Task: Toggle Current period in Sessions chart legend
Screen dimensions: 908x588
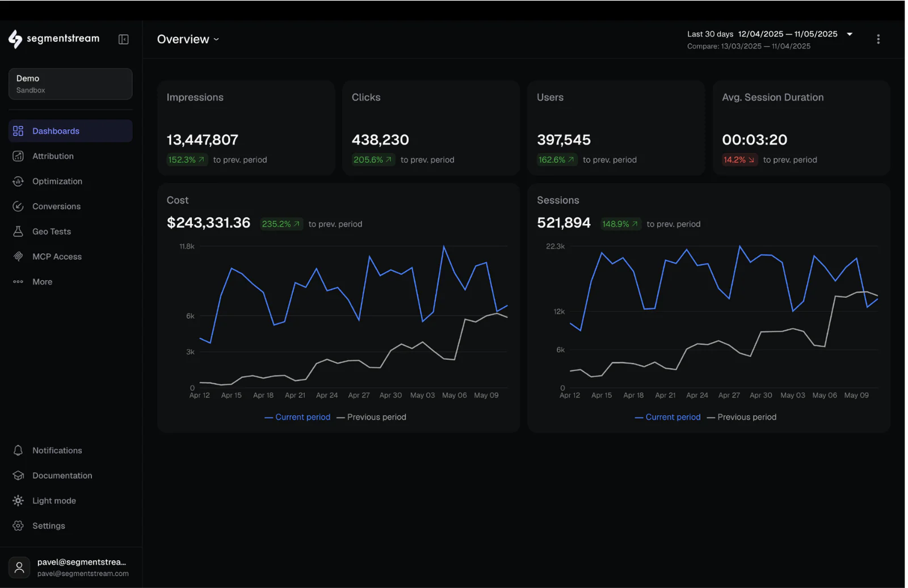Action: pos(667,417)
